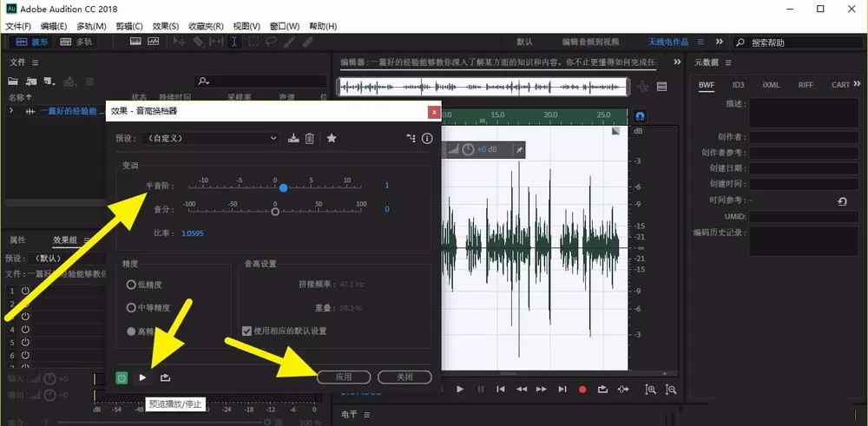Click the 关闭 close button in dialog
Image resolution: width=868 pixels, height=426 pixels.
404,377
